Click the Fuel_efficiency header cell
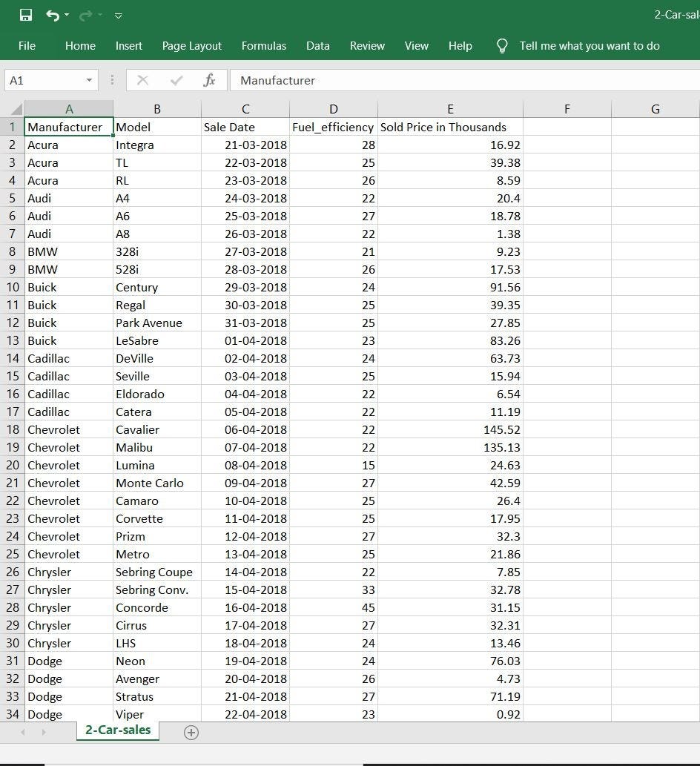Screen dimensions: 700x766 [333, 127]
